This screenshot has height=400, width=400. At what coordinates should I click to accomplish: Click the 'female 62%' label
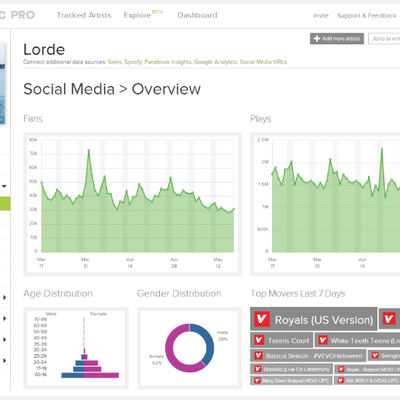click(x=156, y=359)
